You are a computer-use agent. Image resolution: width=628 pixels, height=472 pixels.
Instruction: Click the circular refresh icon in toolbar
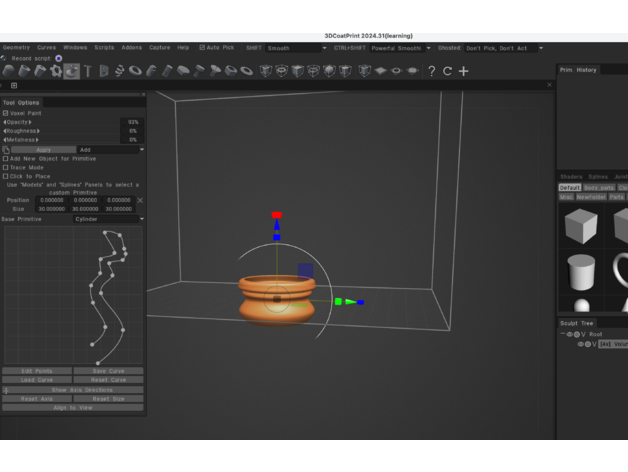[x=447, y=71]
